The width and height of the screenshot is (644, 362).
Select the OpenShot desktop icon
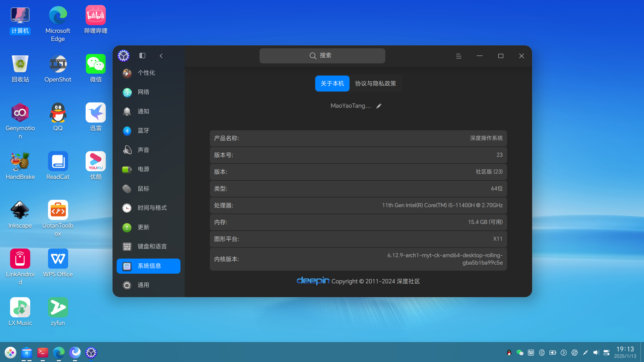tap(58, 69)
